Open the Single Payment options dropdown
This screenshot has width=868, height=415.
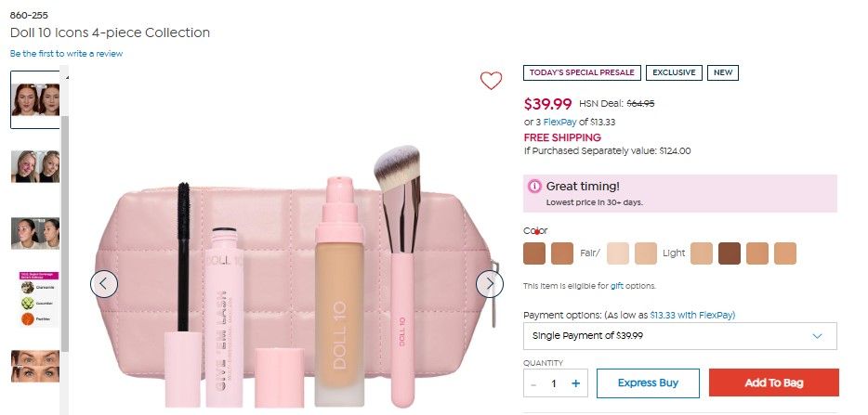pyautogui.click(x=680, y=336)
